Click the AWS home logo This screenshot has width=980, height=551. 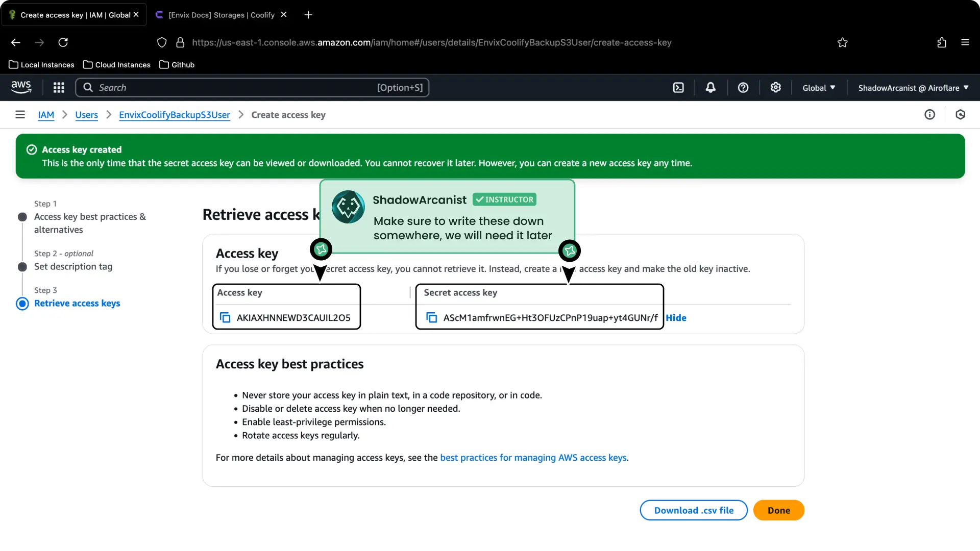[21, 87]
